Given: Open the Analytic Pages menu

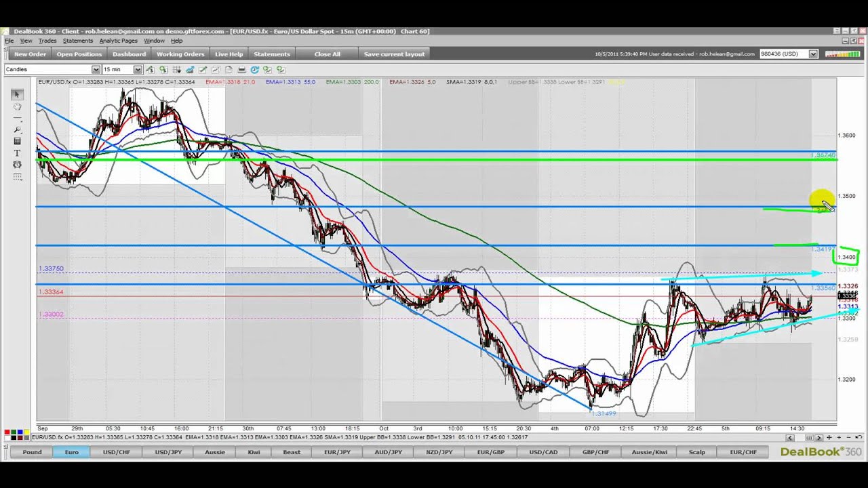Looking at the screenshot, I should pos(118,41).
